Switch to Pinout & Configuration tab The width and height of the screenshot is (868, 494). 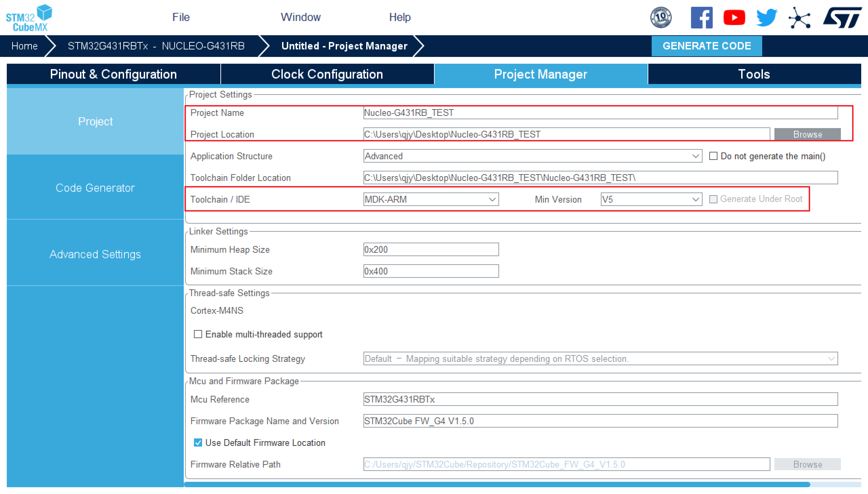tap(113, 74)
